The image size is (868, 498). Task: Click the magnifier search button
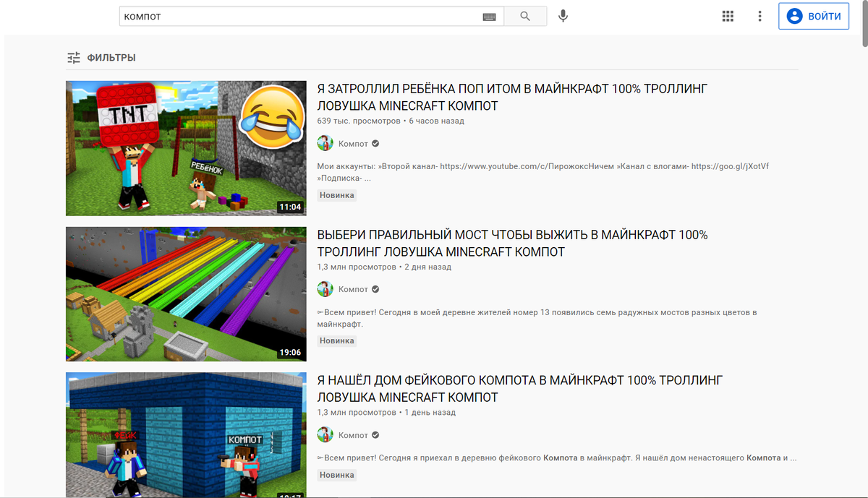click(525, 16)
